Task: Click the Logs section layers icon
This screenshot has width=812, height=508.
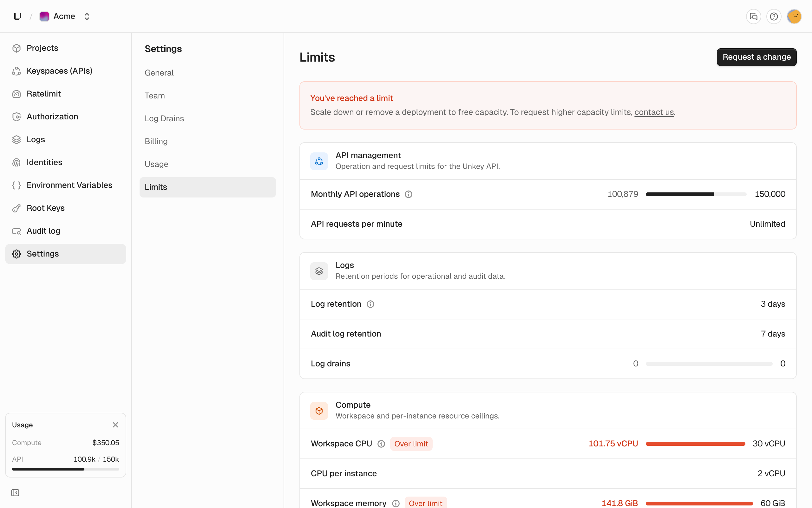Action: tap(319, 271)
